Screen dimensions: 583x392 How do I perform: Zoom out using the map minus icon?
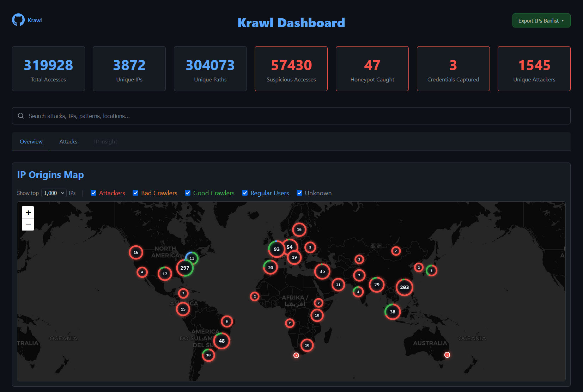(x=28, y=224)
